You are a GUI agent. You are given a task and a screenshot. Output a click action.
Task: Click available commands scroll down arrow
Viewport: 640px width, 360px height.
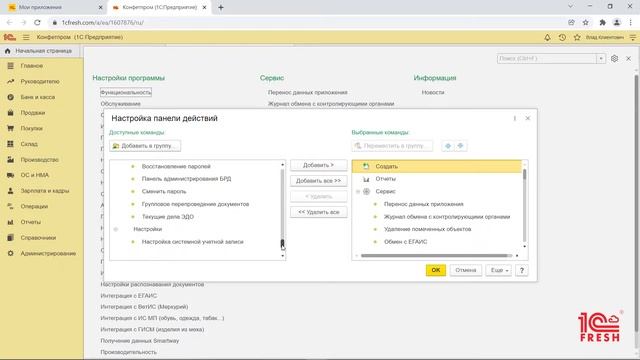pos(282,256)
